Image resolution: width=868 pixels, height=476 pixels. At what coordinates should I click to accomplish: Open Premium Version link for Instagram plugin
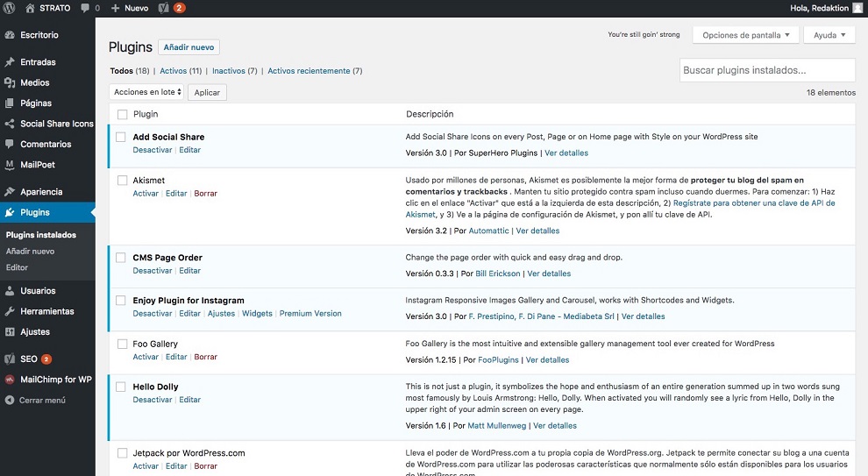pos(310,313)
